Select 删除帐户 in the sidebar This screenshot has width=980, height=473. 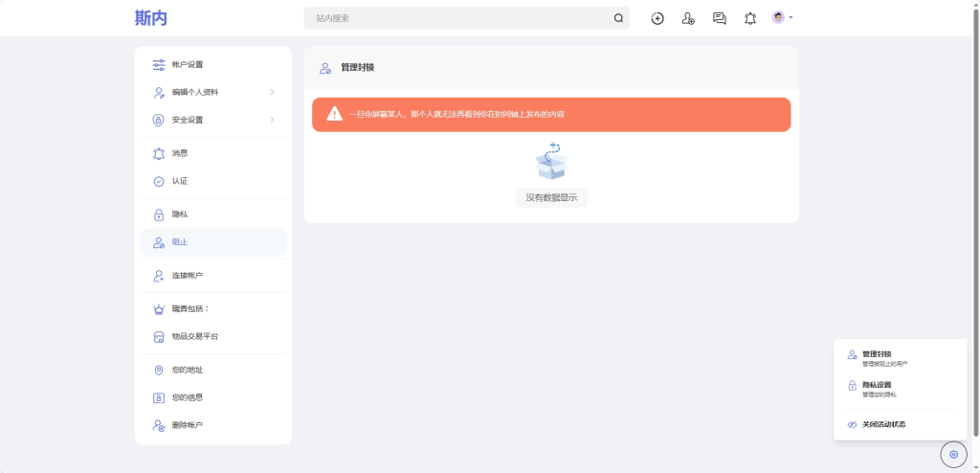[x=213, y=425]
